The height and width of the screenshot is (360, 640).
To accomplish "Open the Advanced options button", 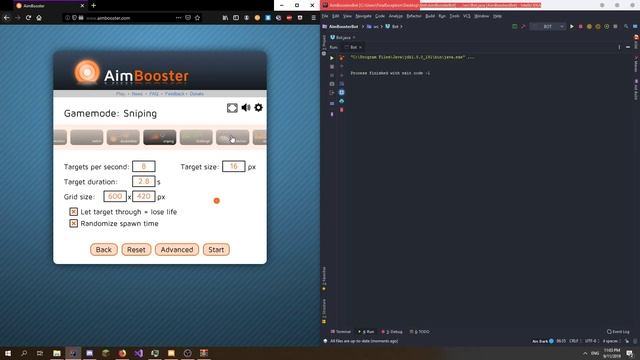I will 177,249.
